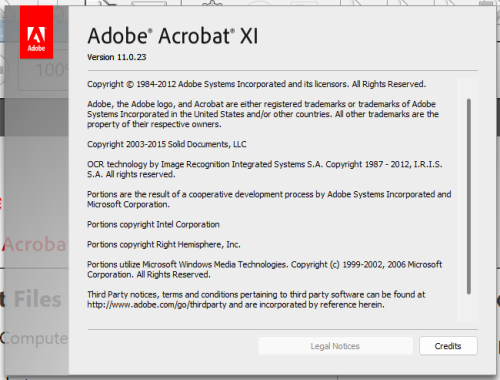Click the registered trademarks paragraph
The image size is (500, 380).
pyautogui.click(x=263, y=114)
